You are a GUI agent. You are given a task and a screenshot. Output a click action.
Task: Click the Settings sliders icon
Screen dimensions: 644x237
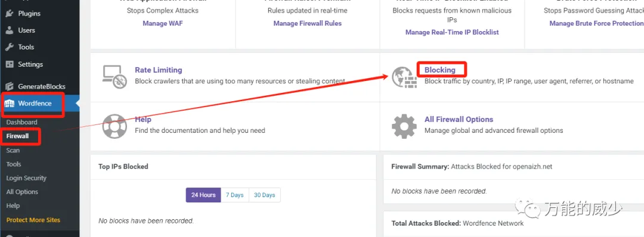(x=9, y=64)
